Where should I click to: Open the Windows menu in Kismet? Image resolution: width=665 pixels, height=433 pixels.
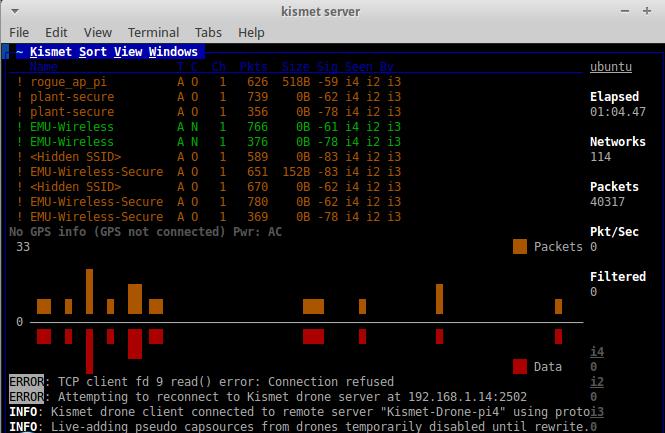pos(174,52)
